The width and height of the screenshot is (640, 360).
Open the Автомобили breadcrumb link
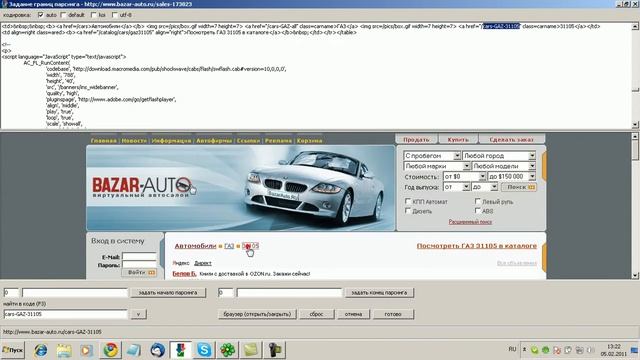pos(196,246)
